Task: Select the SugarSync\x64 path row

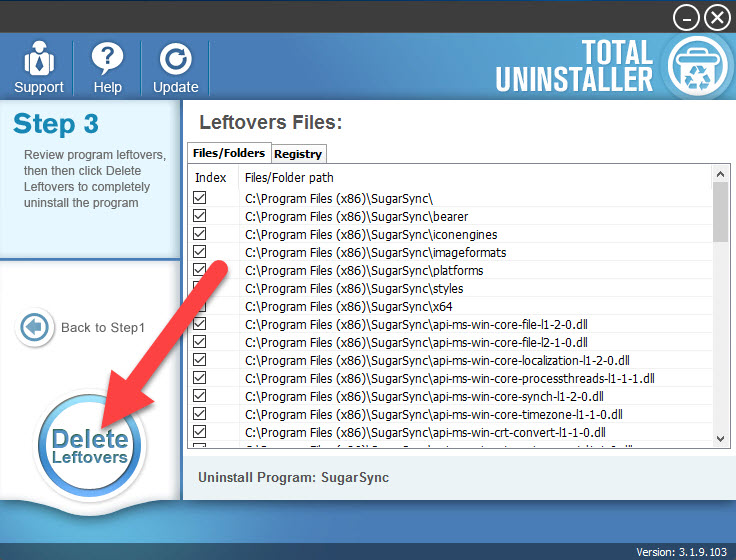Action: point(348,307)
